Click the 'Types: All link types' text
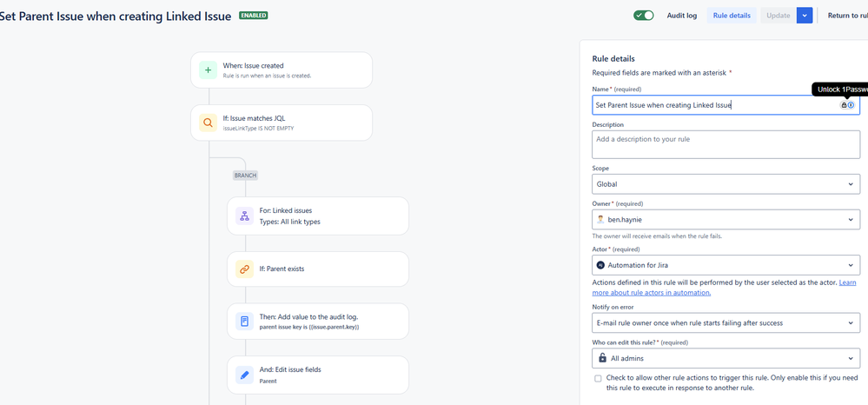868x405 pixels. (x=289, y=222)
